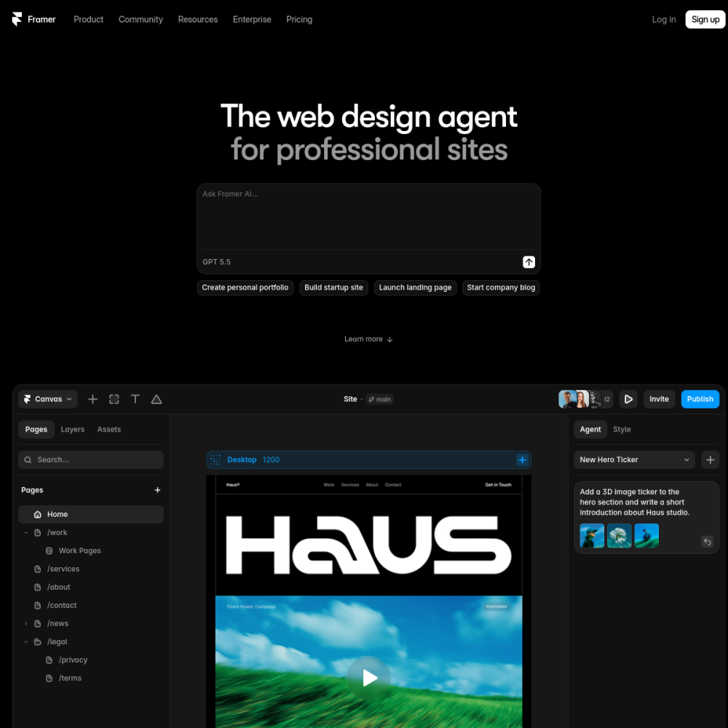This screenshot has width=728, height=728.
Task: Click the Learn more link
Action: [368, 339]
